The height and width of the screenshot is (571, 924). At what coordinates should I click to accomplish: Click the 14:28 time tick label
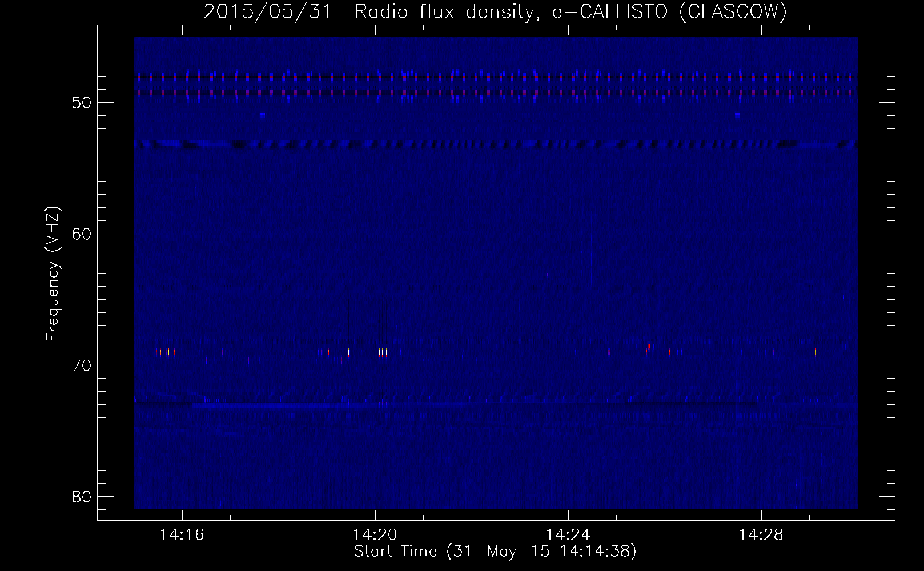click(761, 535)
